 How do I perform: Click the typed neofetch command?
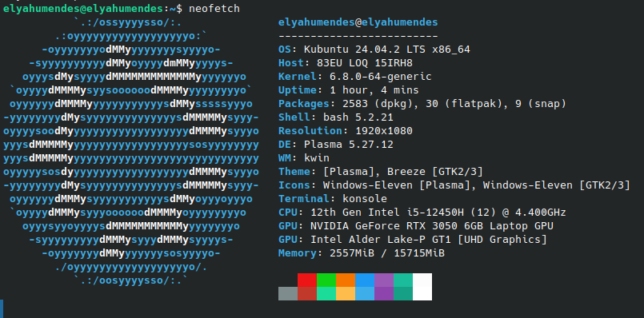[214, 8]
